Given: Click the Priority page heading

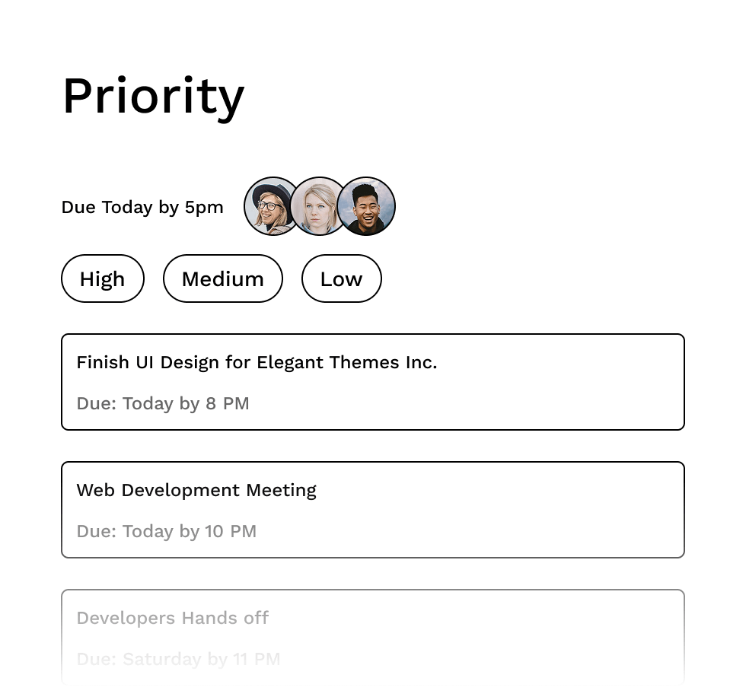Looking at the screenshot, I should point(152,95).
